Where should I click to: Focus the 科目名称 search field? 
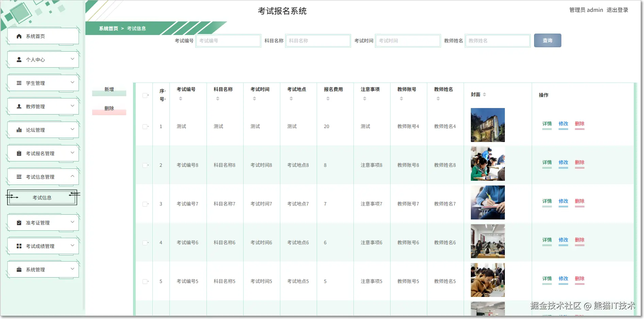pyautogui.click(x=318, y=41)
